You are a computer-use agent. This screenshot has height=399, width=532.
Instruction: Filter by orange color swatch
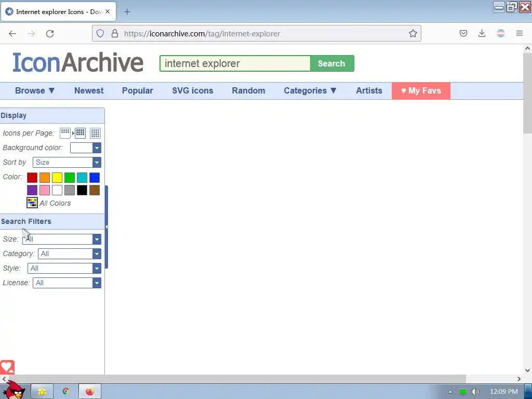tap(45, 178)
